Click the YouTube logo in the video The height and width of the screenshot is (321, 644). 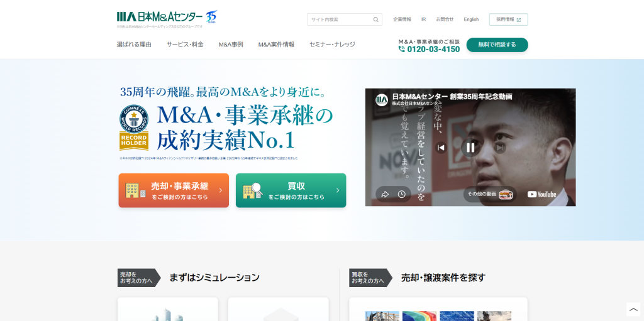click(x=541, y=194)
